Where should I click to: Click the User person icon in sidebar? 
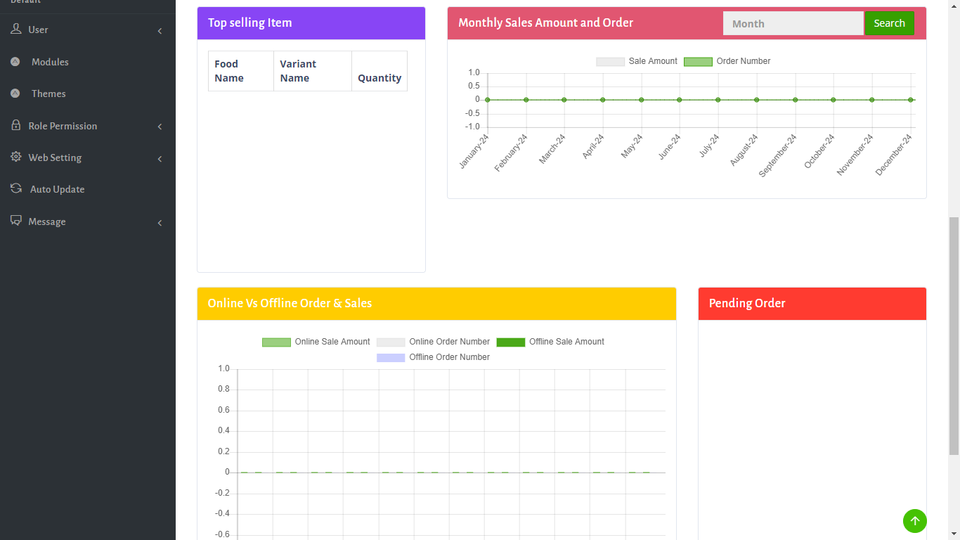pos(16,29)
